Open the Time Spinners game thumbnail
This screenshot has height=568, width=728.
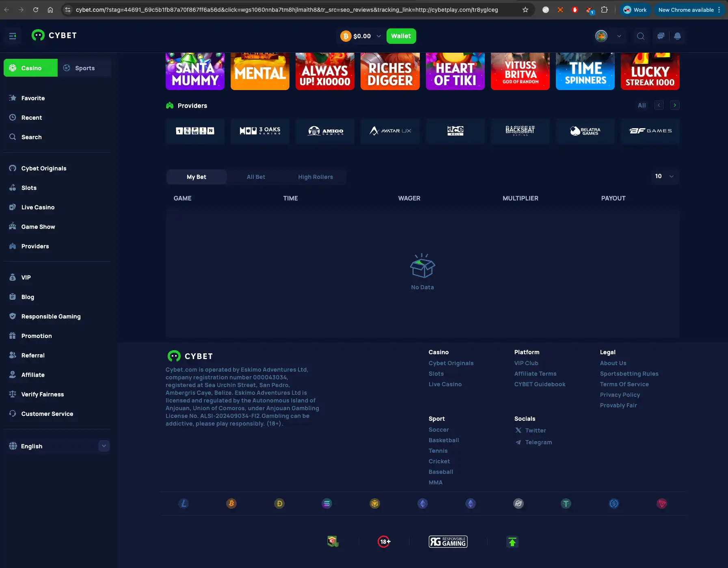point(585,71)
